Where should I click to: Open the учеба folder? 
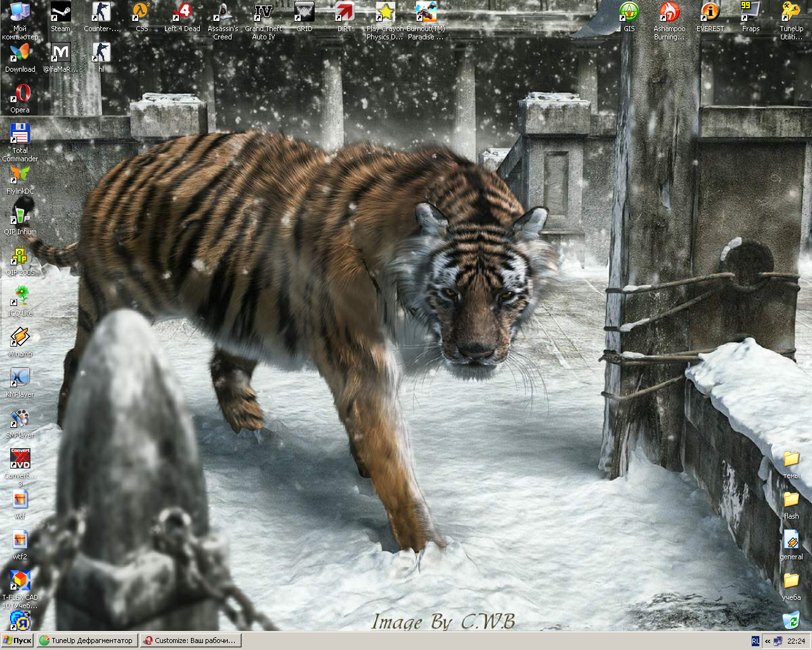tap(791, 586)
